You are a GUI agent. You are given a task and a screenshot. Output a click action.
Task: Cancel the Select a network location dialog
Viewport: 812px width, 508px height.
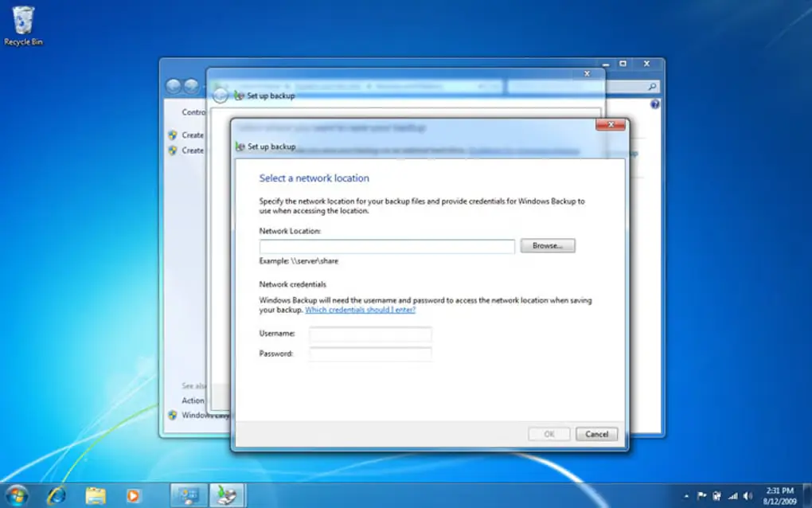tap(596, 434)
